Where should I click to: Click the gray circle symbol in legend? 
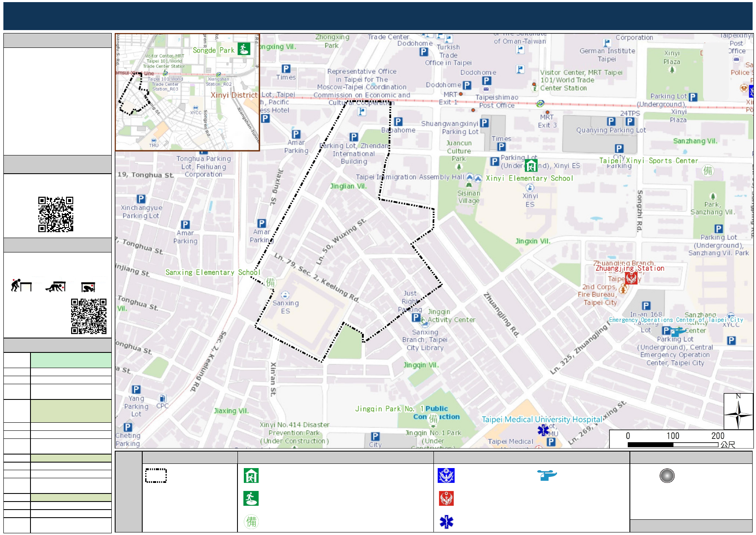667,476
